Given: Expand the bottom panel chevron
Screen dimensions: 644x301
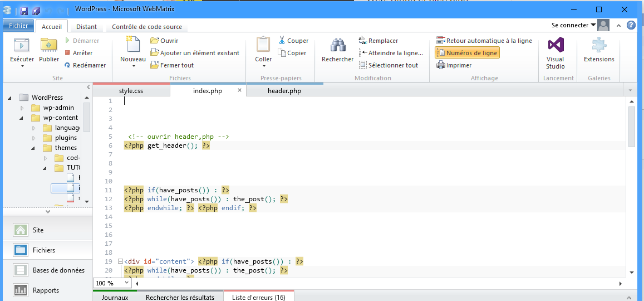Looking at the screenshot, I should 630,297.
